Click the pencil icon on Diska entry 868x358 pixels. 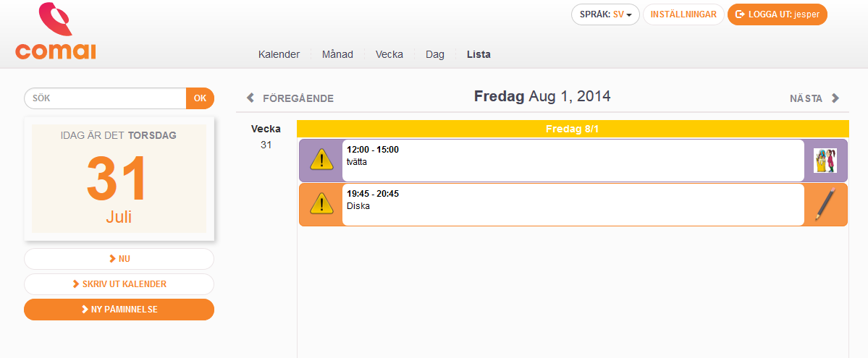coord(825,204)
